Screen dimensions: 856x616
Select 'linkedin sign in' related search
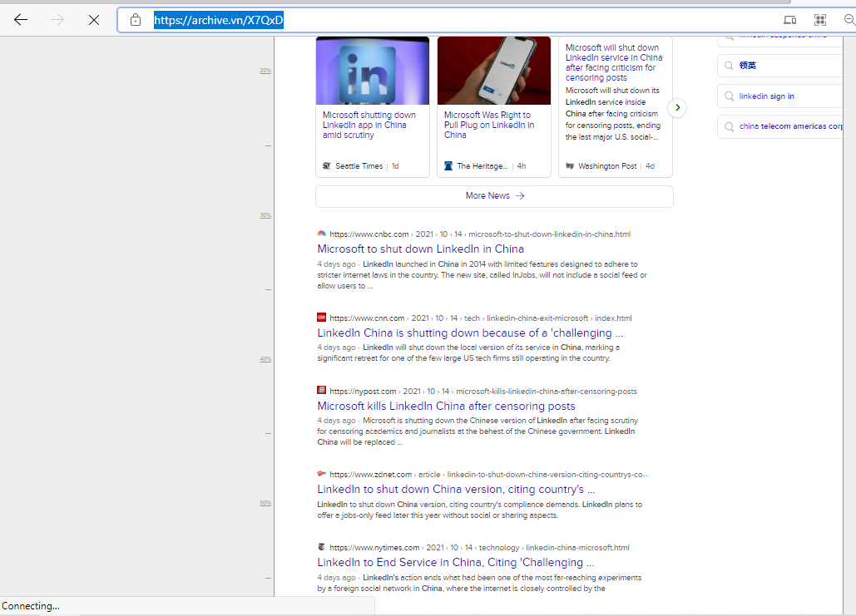[766, 96]
